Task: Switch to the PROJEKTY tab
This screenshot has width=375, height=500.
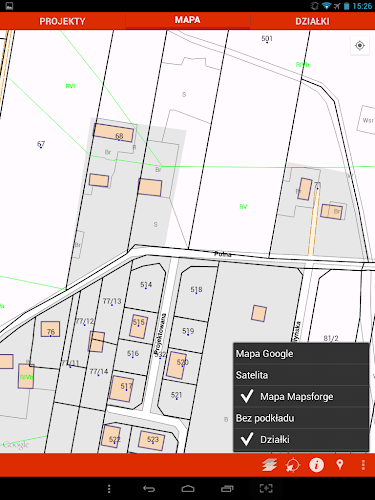Action: 62,21
